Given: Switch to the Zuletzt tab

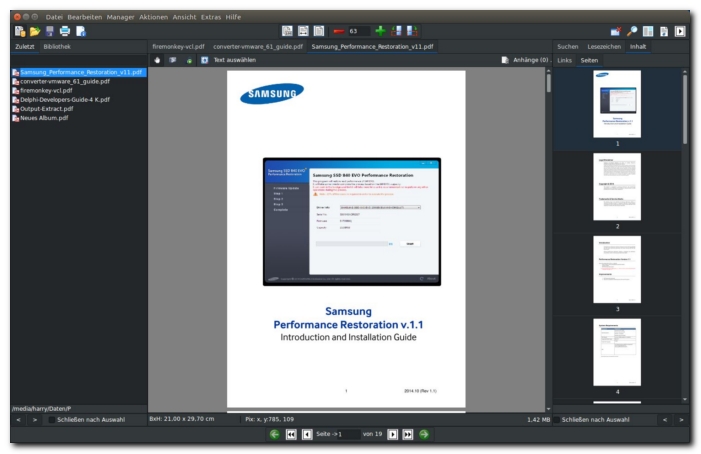Looking at the screenshot, I should [25, 46].
